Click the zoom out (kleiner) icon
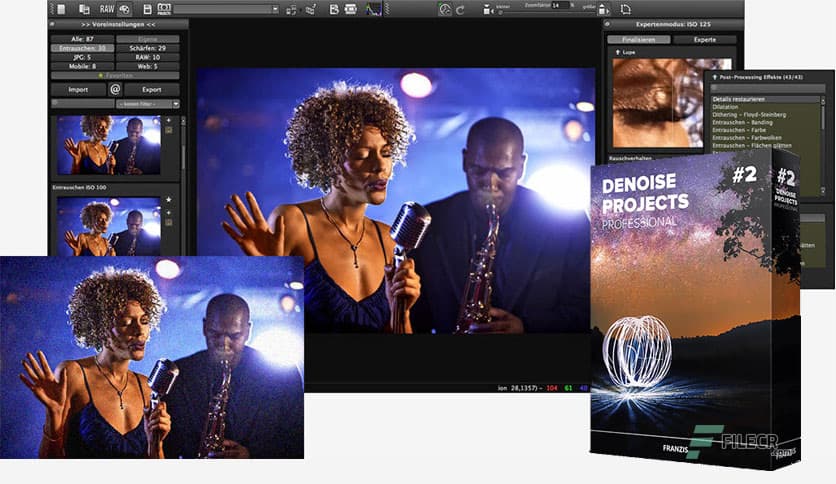This screenshot has width=836, height=484. point(488,10)
